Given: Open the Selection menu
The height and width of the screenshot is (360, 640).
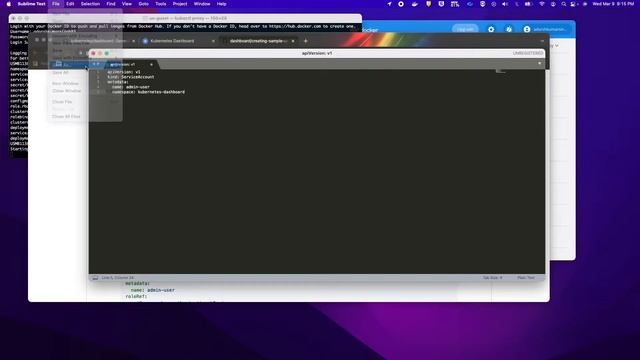Looking at the screenshot, I should click(x=90, y=4).
